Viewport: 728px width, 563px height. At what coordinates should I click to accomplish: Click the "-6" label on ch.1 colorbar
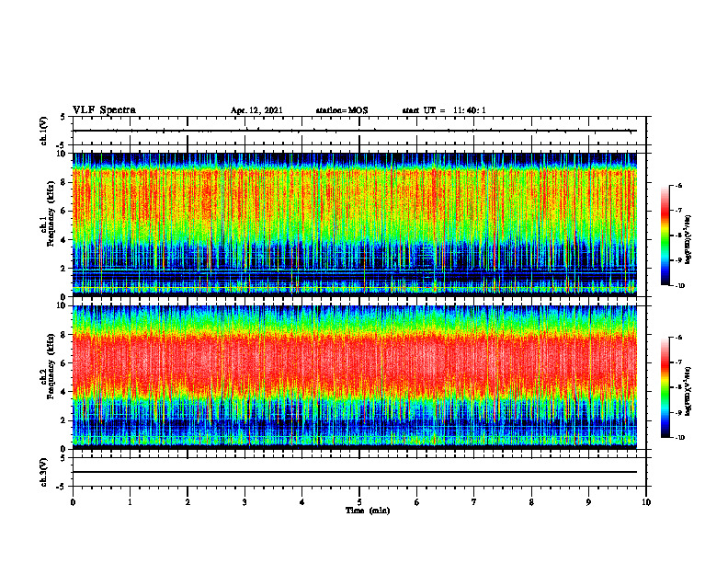tap(678, 185)
